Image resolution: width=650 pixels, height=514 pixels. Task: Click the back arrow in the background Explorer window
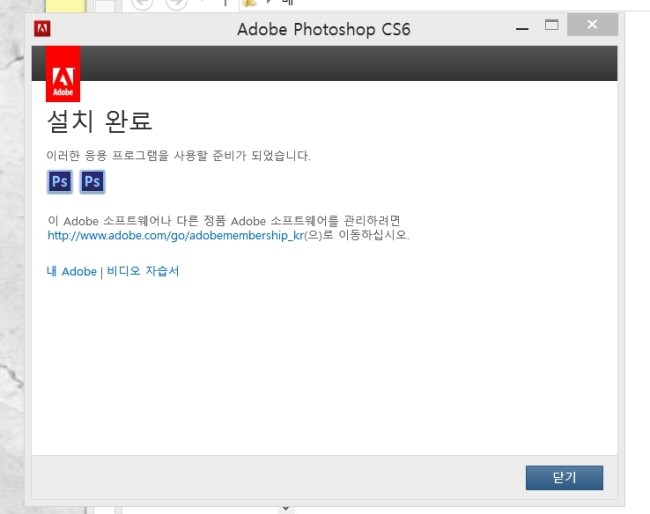coord(142,3)
